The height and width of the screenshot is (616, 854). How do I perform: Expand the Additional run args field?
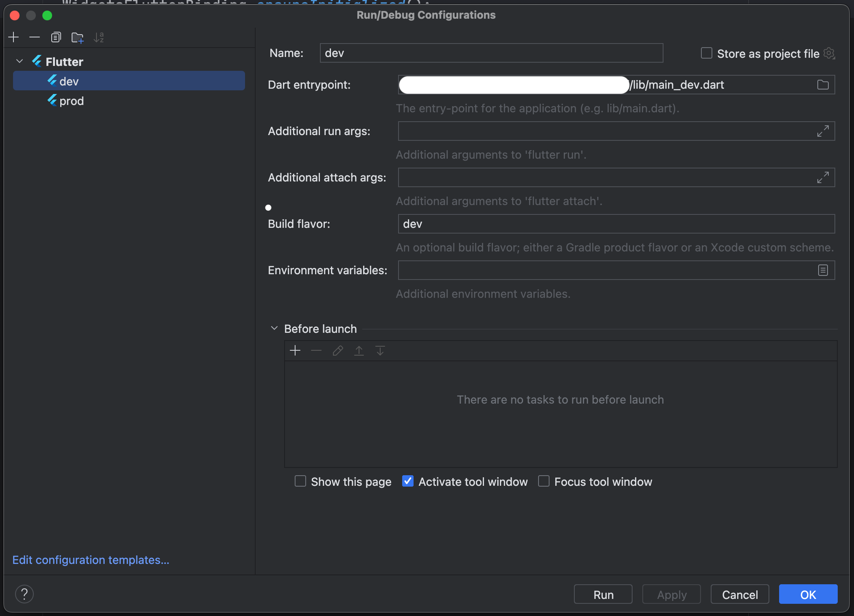tap(823, 131)
